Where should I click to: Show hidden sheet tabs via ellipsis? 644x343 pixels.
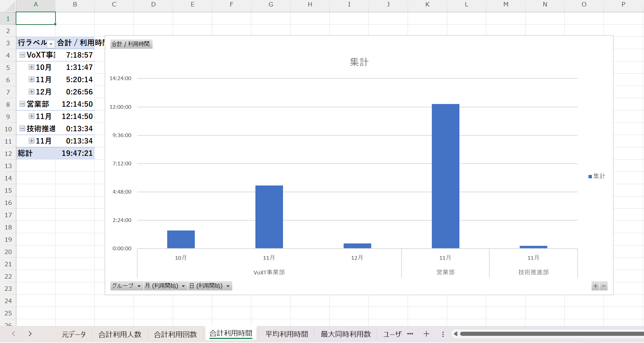point(410,334)
